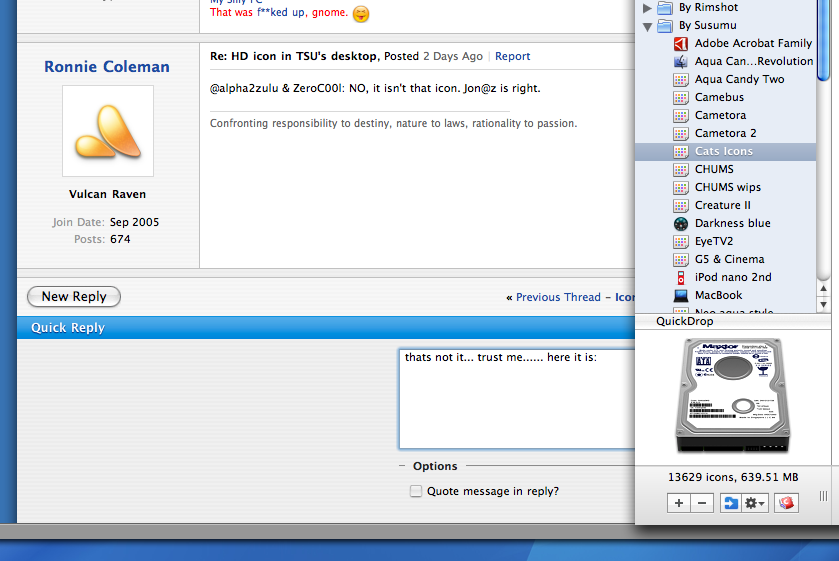Open the gear action menu

[x=755, y=503]
